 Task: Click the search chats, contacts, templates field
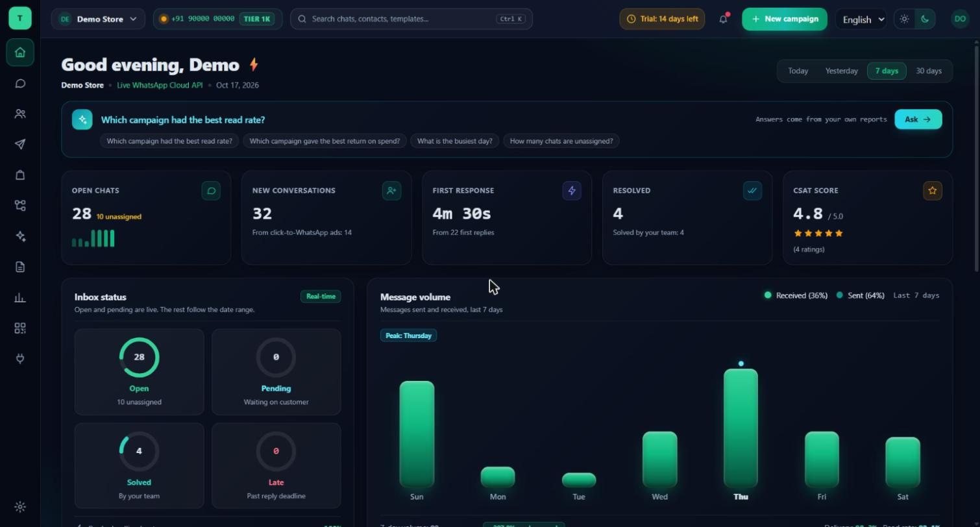pyautogui.click(x=411, y=19)
